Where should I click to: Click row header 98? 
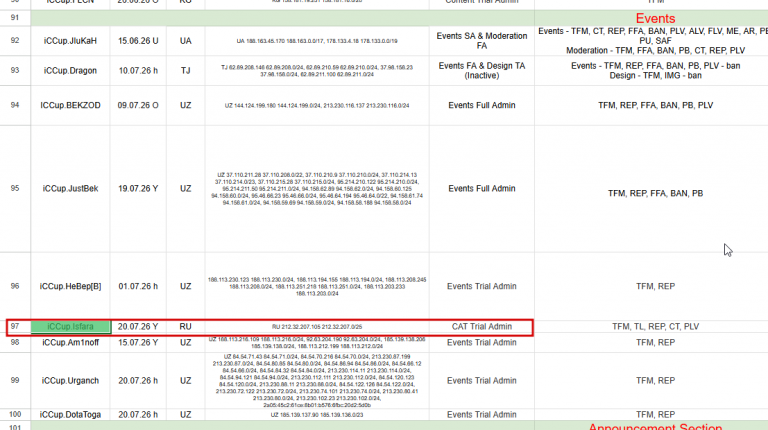click(15, 342)
